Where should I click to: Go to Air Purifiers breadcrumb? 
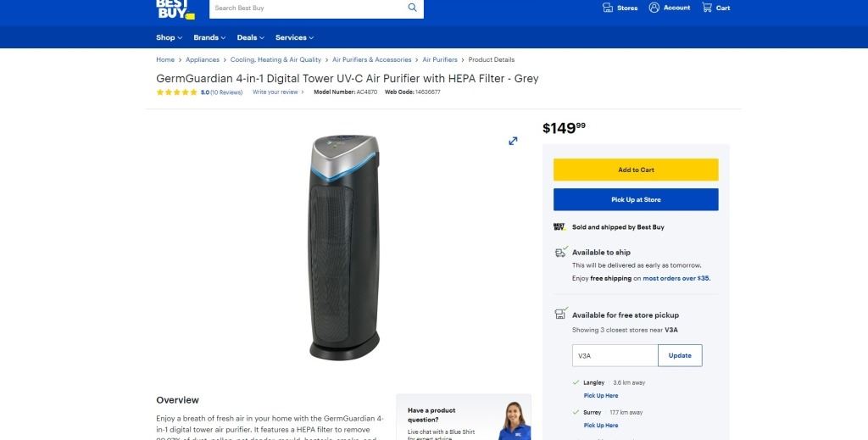(440, 60)
